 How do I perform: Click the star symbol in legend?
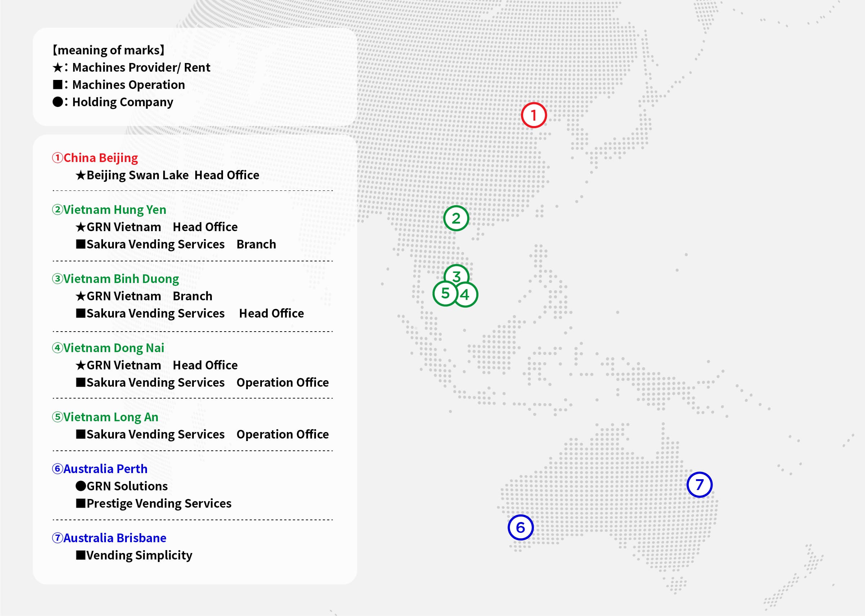click(x=58, y=68)
